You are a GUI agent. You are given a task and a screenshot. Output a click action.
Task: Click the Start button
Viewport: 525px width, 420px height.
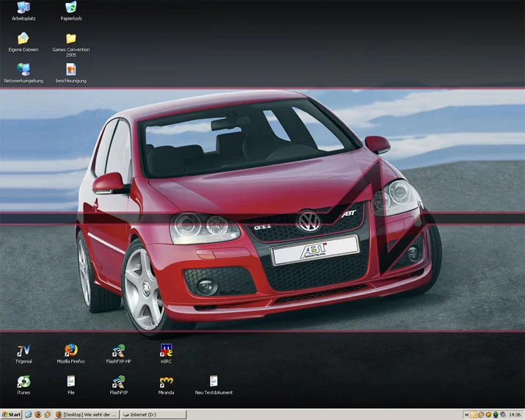(11, 414)
